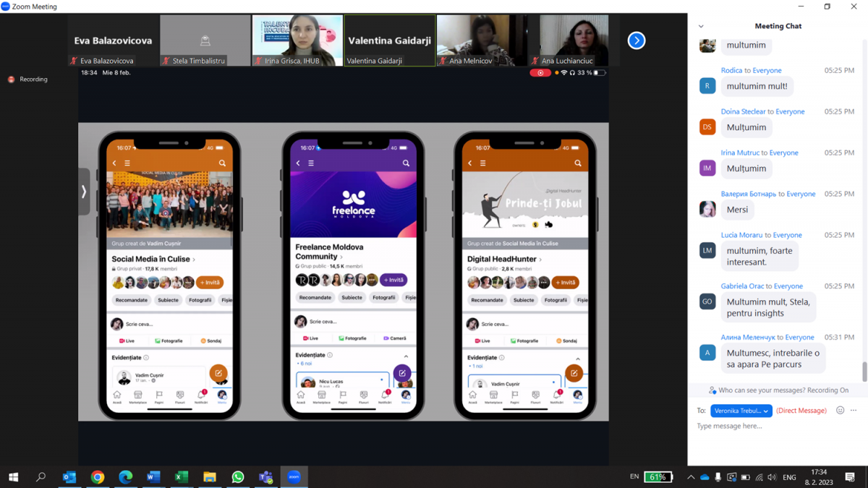Click the Meeting Chat scrollbar thumb
The height and width of the screenshot is (488, 868).
(x=864, y=372)
